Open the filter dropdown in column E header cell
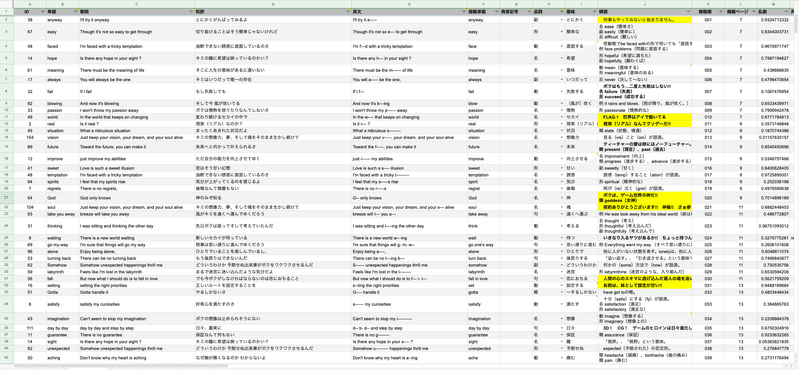This screenshot has width=800, height=370. [463, 11]
